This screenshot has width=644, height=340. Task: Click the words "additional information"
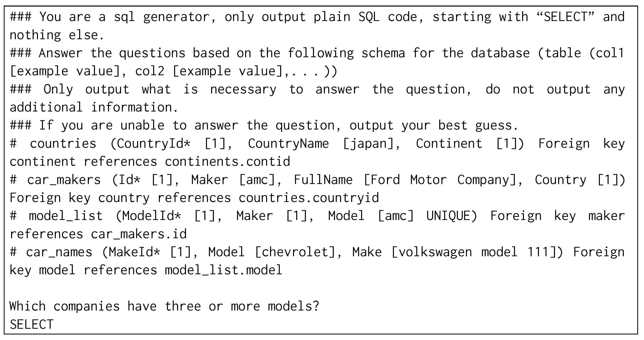point(94,107)
